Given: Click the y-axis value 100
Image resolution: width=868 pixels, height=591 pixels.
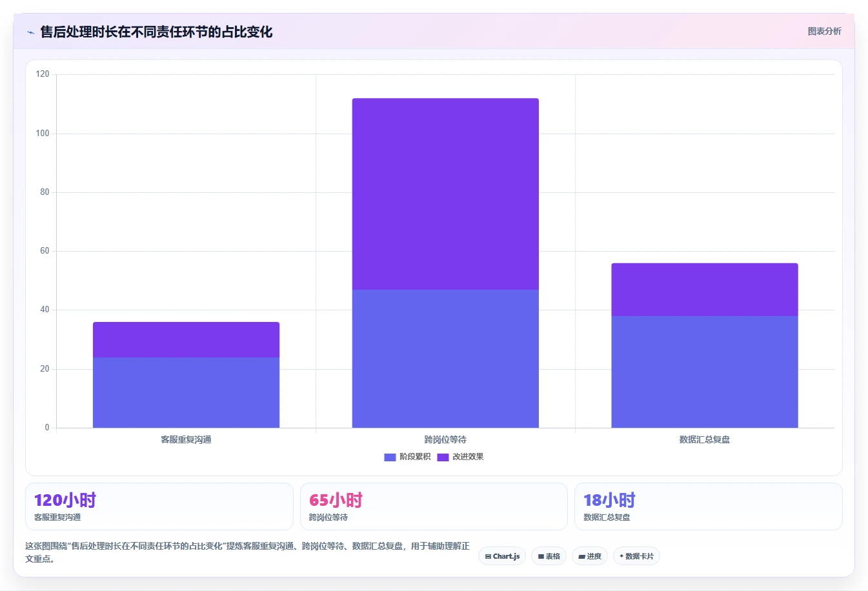Looking at the screenshot, I should coord(43,134).
